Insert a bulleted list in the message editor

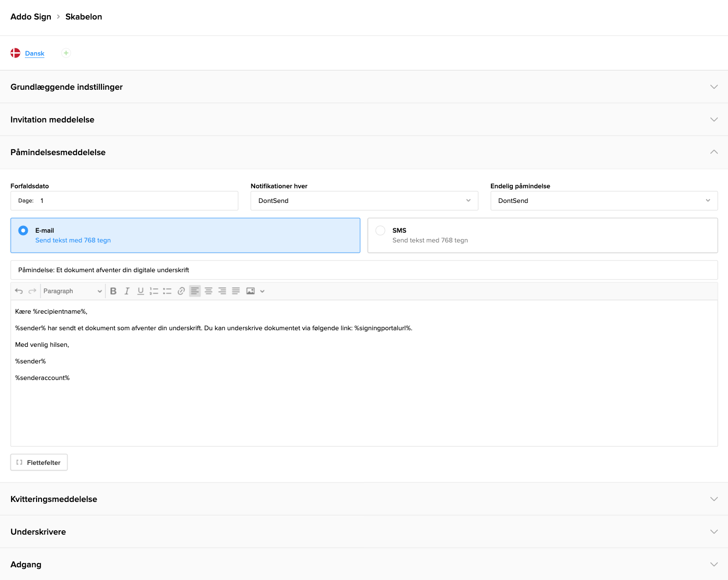click(x=167, y=291)
